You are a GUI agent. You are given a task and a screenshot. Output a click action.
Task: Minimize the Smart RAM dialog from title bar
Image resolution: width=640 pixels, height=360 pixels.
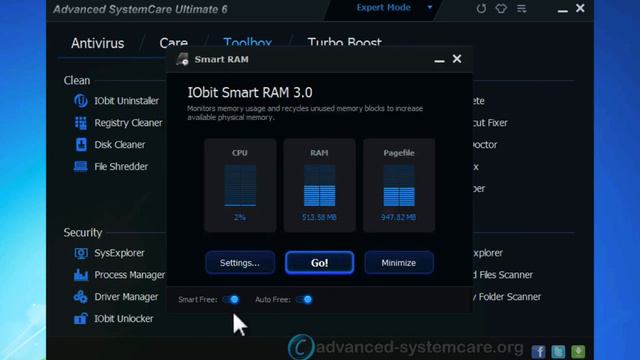pyautogui.click(x=439, y=60)
